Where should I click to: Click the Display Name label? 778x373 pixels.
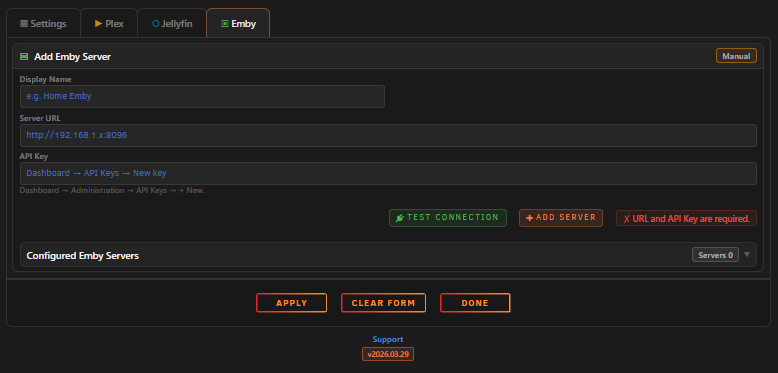(45, 79)
